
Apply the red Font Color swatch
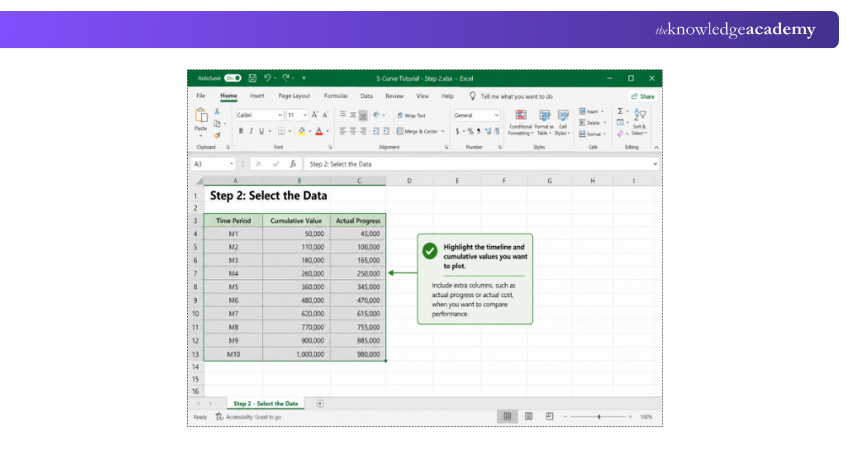pyautogui.click(x=319, y=131)
